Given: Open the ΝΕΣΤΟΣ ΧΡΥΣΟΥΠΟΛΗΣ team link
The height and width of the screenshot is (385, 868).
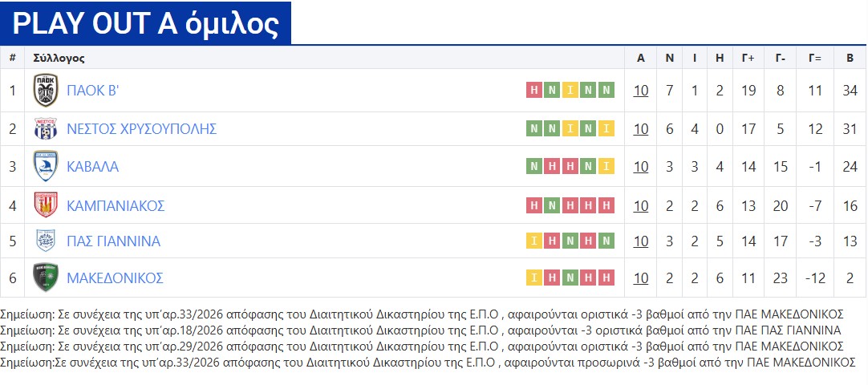Looking at the screenshot, I should tap(142, 129).
